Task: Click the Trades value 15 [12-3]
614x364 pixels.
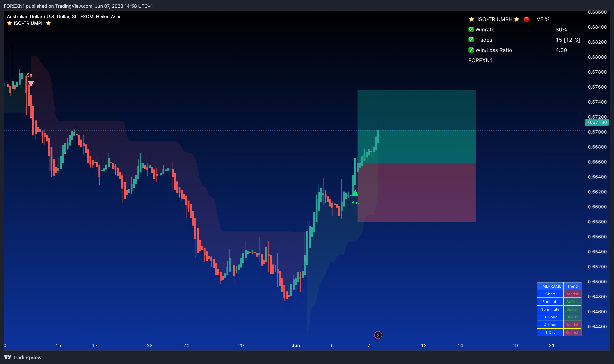Action: click(568, 40)
